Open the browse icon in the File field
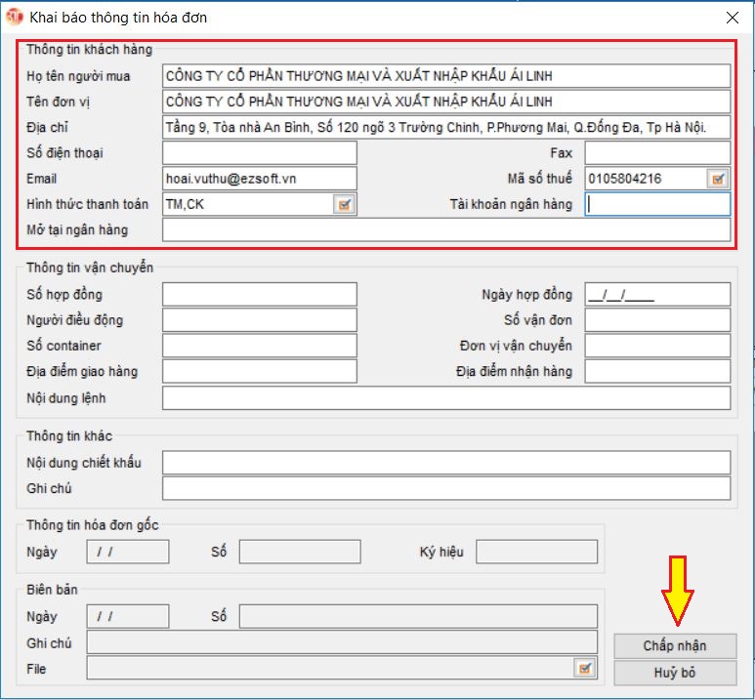The image size is (755, 700). tap(585, 668)
